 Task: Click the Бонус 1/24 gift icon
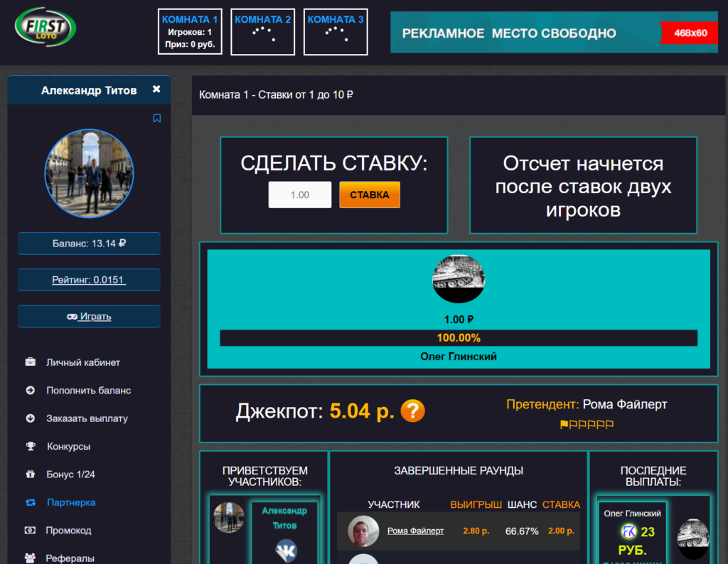(30, 474)
